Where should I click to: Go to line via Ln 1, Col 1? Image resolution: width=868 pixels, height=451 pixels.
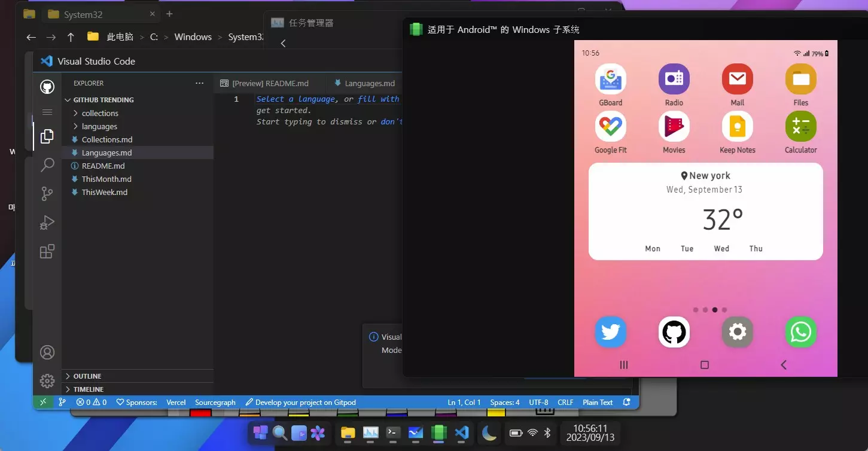pyautogui.click(x=464, y=403)
